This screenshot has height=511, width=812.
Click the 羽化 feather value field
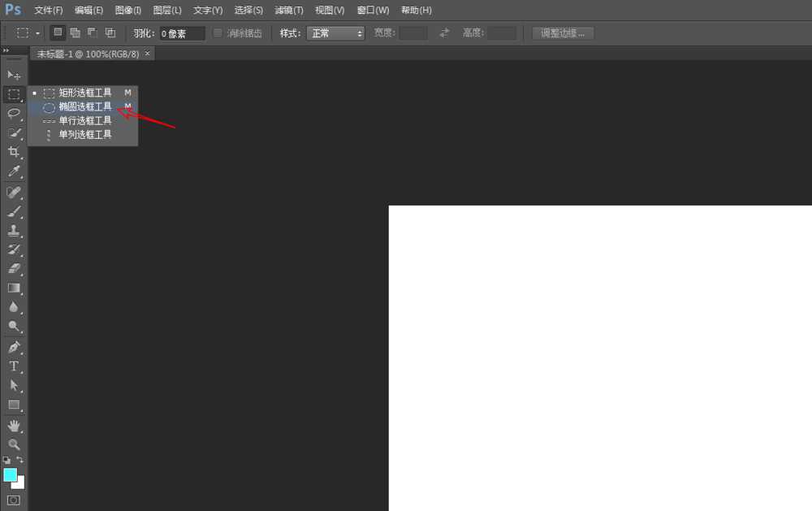(x=182, y=33)
